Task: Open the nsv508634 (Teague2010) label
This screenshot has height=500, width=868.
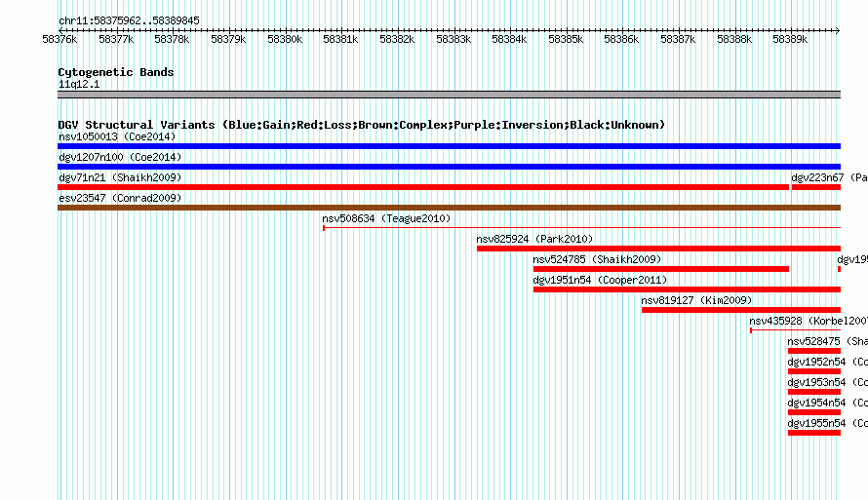Action: (x=386, y=218)
